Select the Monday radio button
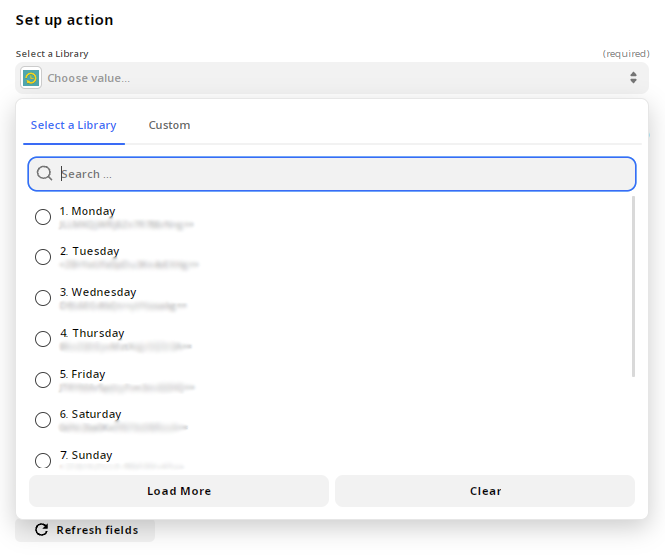665x555 pixels. [43, 217]
